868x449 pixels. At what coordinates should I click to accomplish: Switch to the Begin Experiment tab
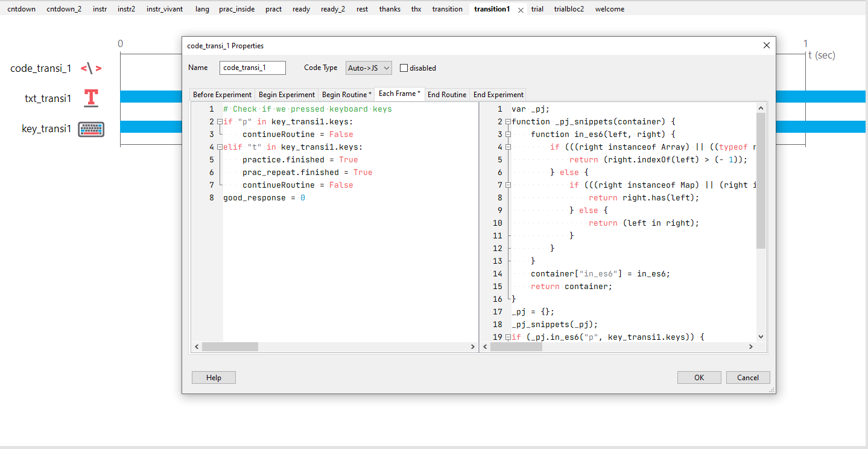287,94
